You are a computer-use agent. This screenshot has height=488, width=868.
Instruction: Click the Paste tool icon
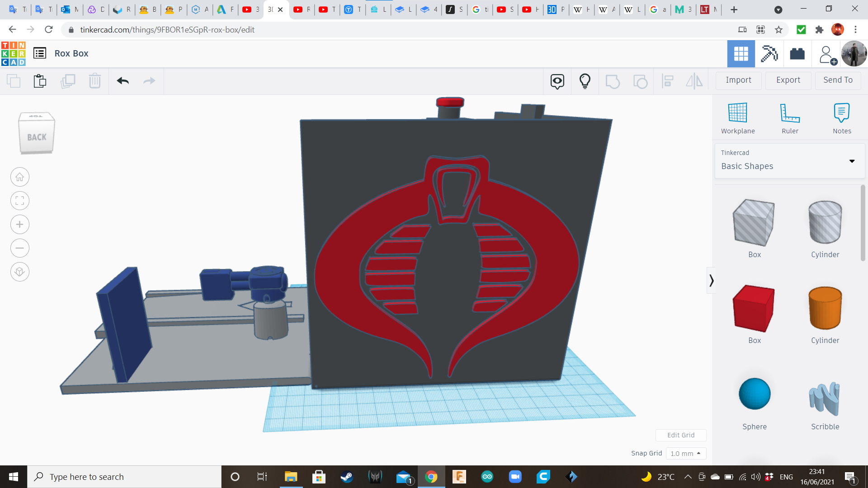click(40, 81)
